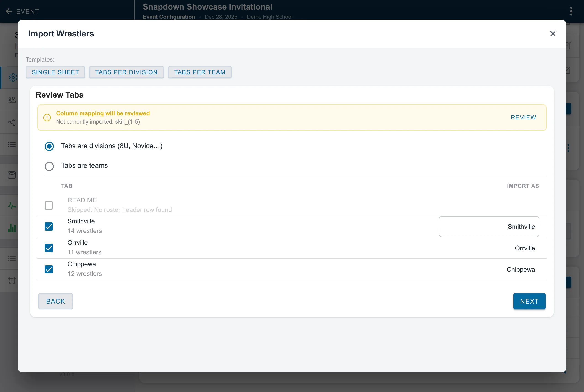The width and height of the screenshot is (584, 392).
Task: Click the warning icon in the column mapping alert
Action: click(x=47, y=118)
